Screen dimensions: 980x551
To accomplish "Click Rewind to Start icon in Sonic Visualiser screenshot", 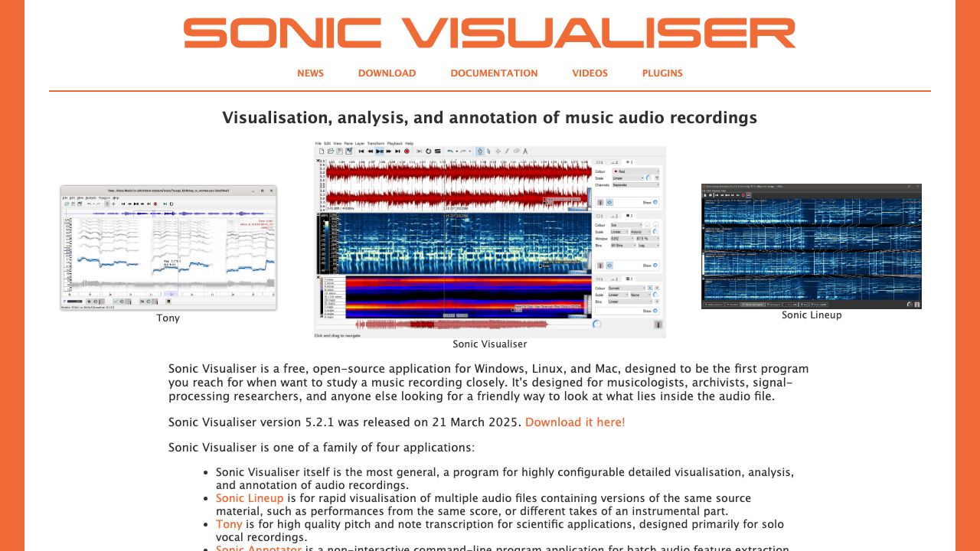I will tap(361, 152).
